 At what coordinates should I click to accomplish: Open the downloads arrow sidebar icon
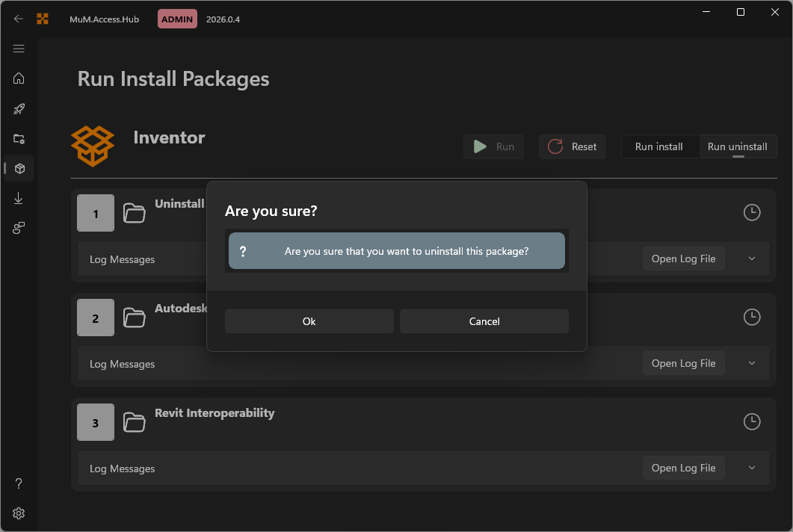coord(19,198)
